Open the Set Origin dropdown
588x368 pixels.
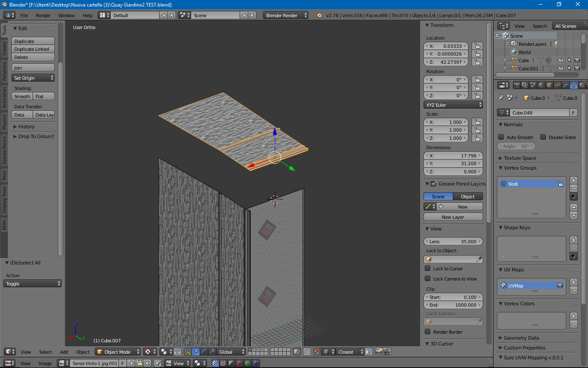tap(33, 78)
